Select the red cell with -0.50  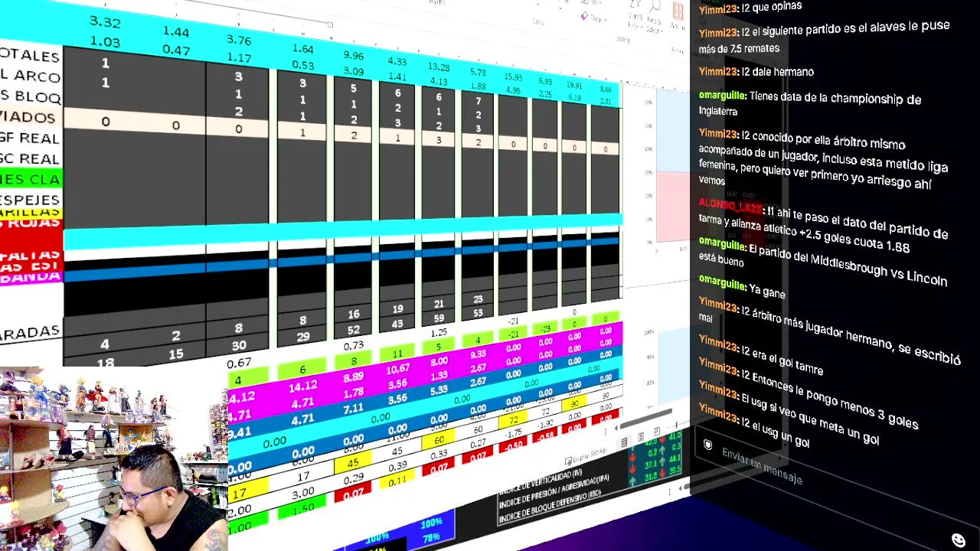coord(513,445)
